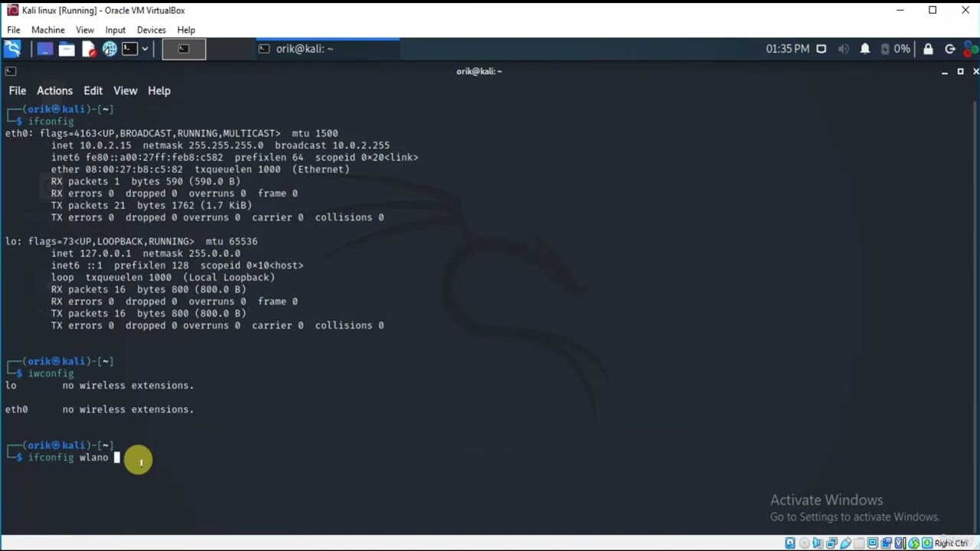Close the inner terminal window
This screenshot has height=551, width=980.
click(x=975, y=71)
